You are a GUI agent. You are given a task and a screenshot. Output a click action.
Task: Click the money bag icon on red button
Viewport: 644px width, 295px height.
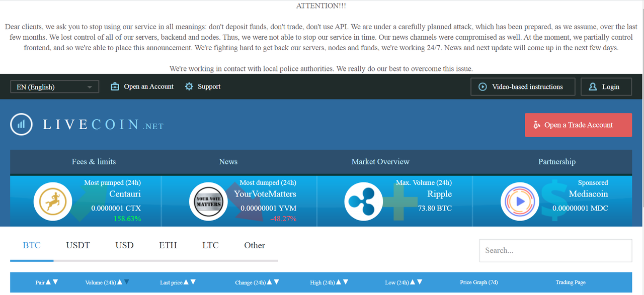(537, 125)
